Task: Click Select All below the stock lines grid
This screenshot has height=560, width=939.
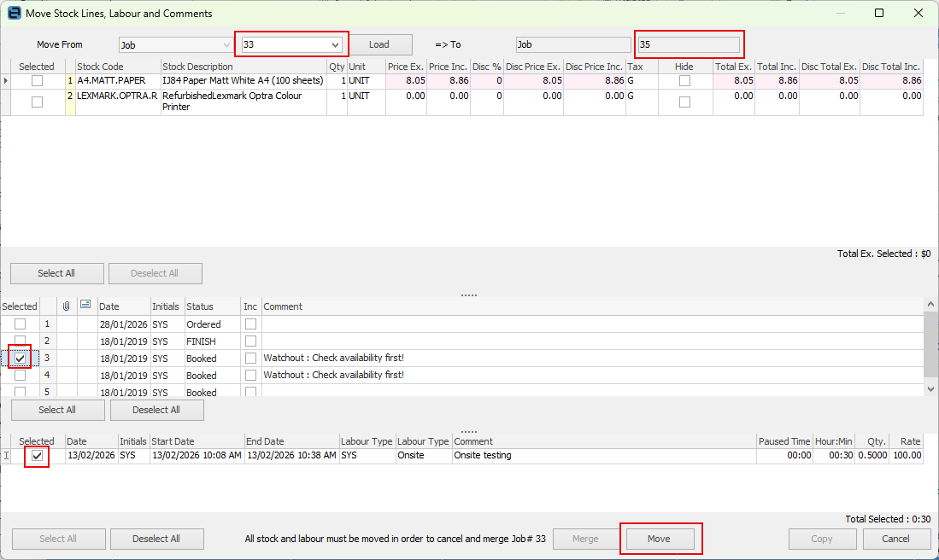Action: click(x=57, y=273)
